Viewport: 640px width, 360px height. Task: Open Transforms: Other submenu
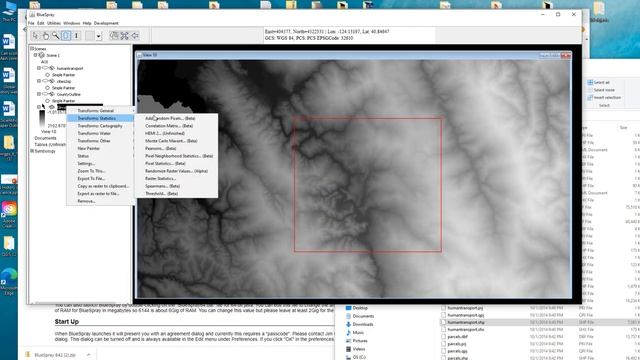[x=100, y=141]
